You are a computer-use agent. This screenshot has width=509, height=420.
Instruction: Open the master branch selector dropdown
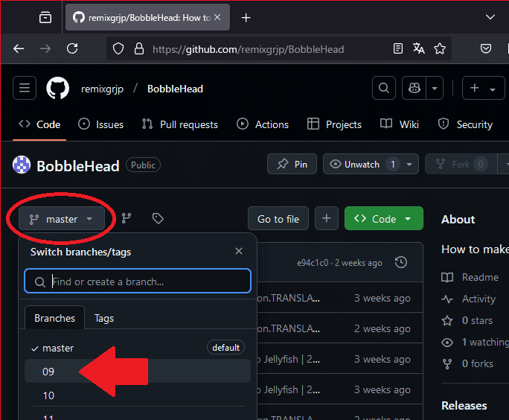62,219
